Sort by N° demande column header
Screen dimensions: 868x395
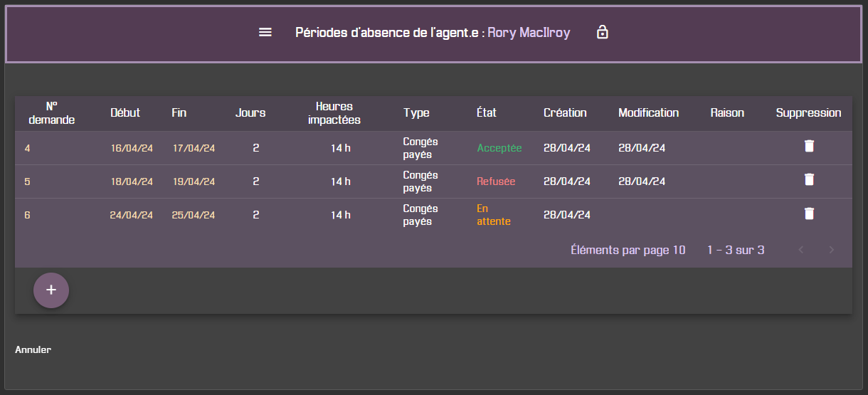[51, 112]
